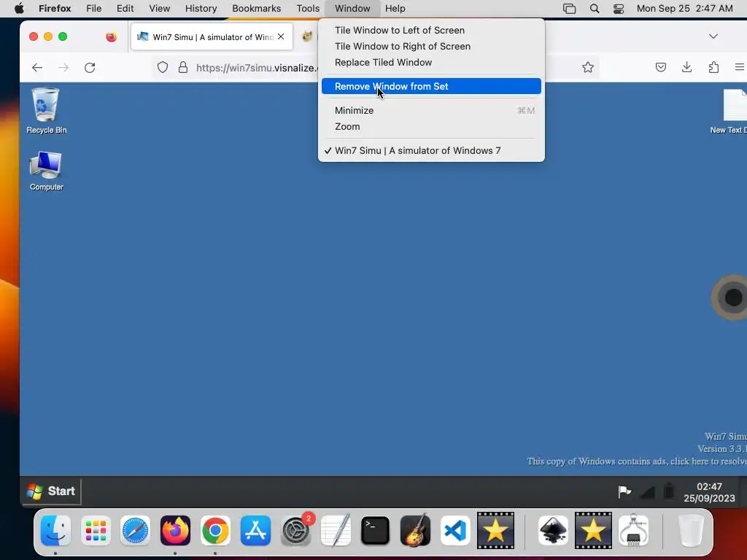
Task: Open the View menu
Action: pyautogui.click(x=159, y=8)
